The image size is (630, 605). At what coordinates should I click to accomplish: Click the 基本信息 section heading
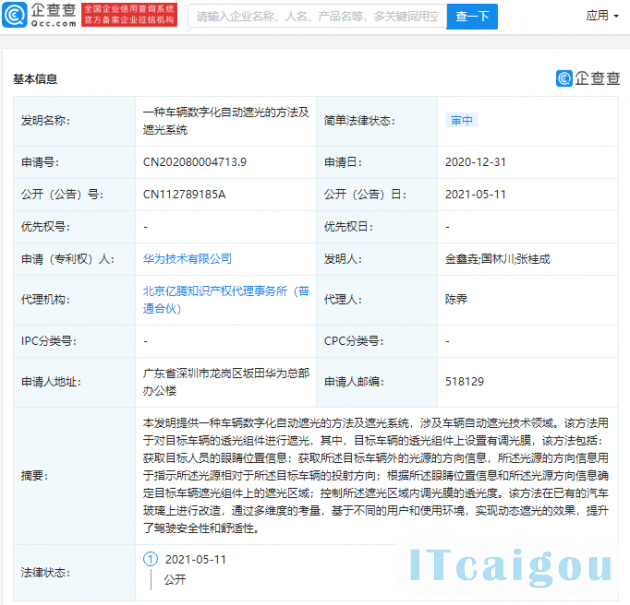point(35,79)
